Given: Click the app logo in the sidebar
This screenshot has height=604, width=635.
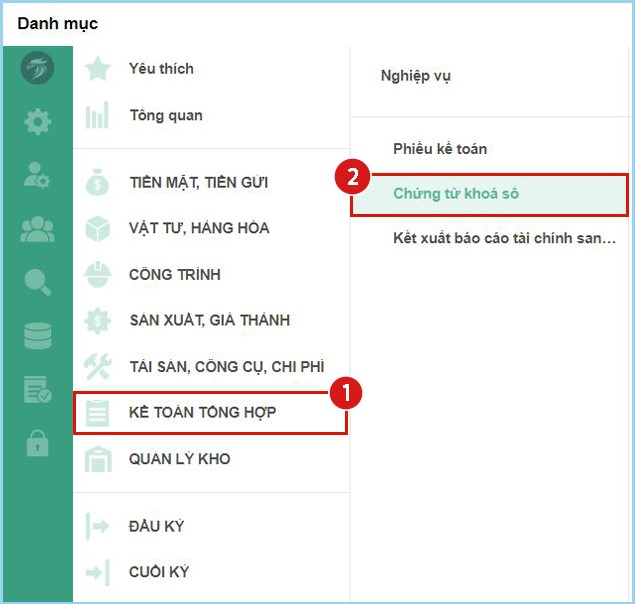Looking at the screenshot, I should pyautogui.click(x=37, y=69).
